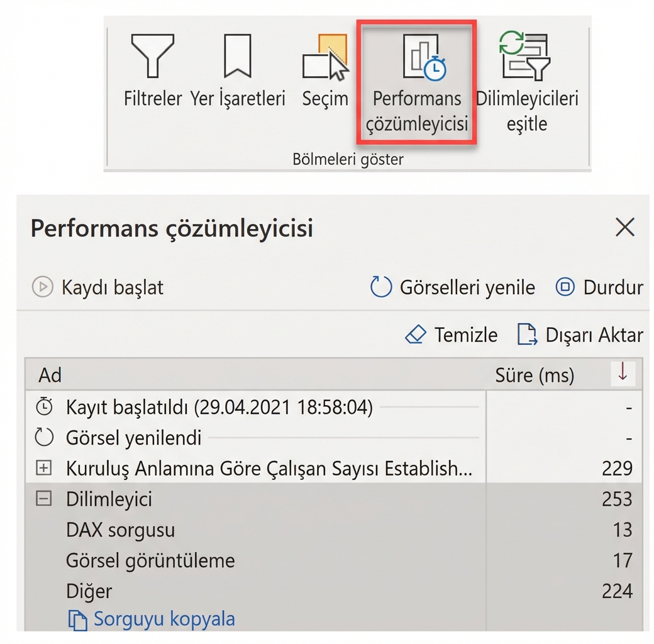The width and height of the screenshot is (654, 644).
Task: Toggle sort direction on Süre (ms)
Action: pos(623,374)
